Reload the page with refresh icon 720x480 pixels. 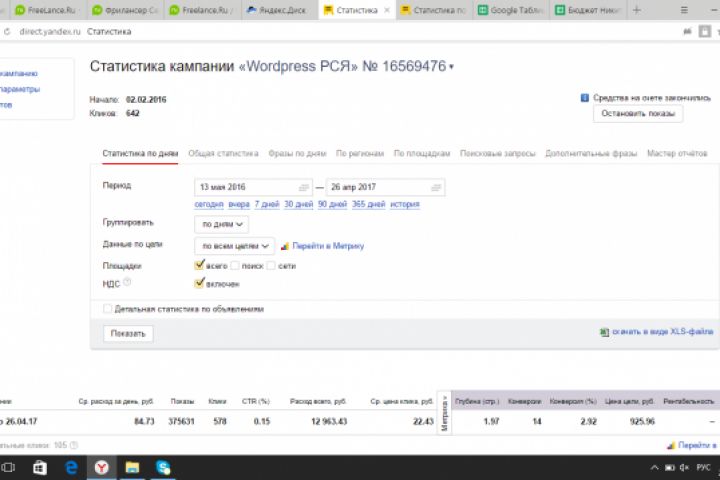pyautogui.click(x=6, y=32)
